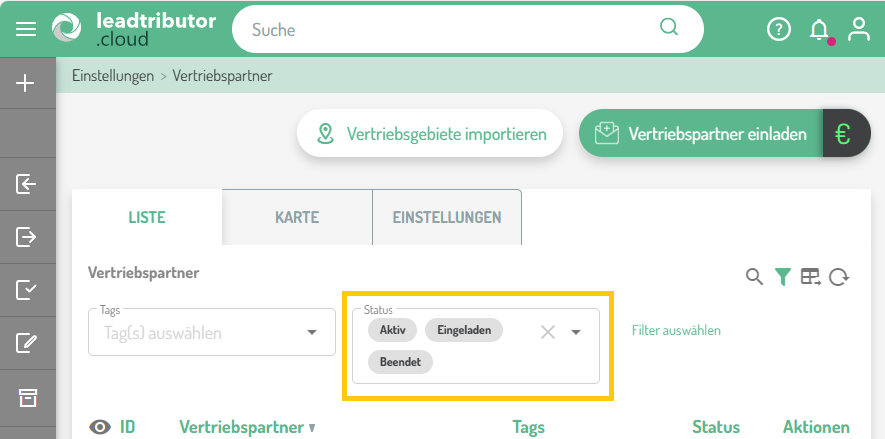Click the archive box icon in sidebar
885x439 pixels.
pyautogui.click(x=27, y=397)
